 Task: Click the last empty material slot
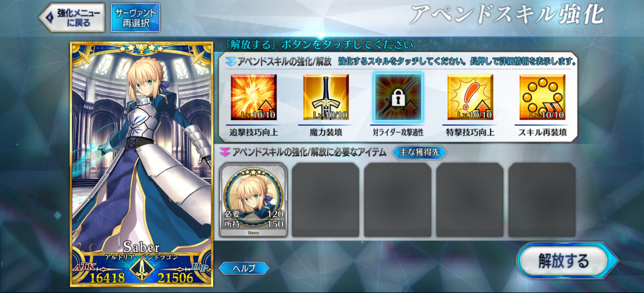click(x=542, y=200)
